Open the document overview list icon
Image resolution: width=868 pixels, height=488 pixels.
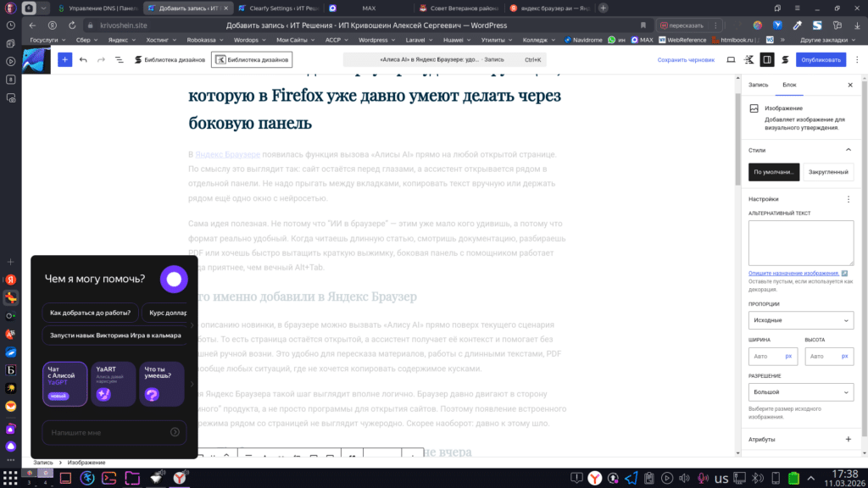(118, 59)
